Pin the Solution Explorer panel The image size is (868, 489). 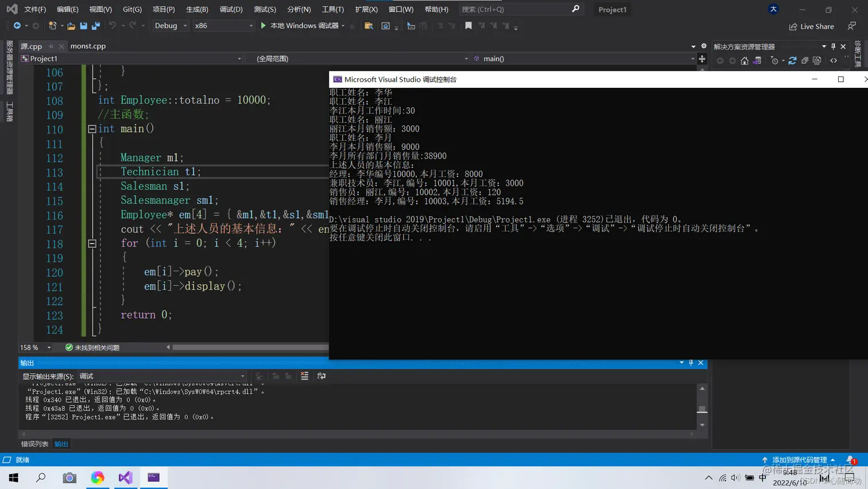(x=834, y=47)
